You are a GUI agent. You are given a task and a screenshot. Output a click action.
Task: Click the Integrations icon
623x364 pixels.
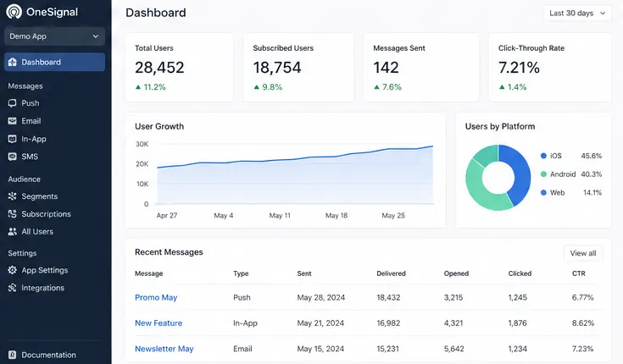pyautogui.click(x=13, y=288)
